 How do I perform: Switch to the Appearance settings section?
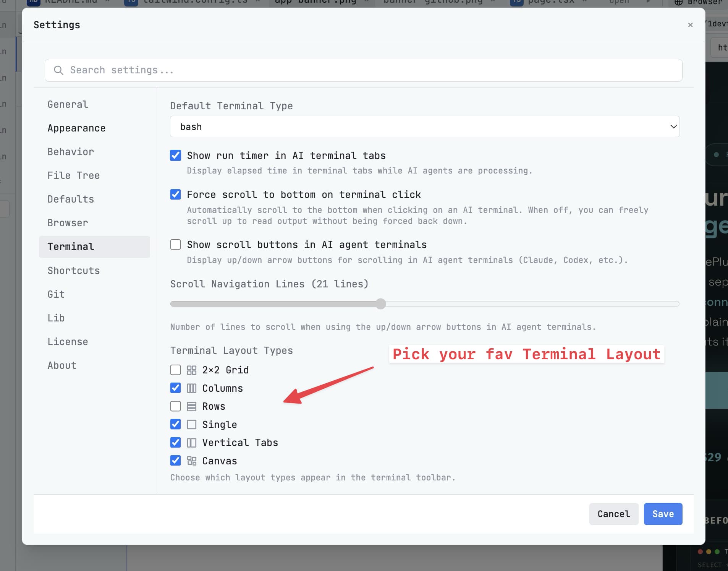[76, 128]
